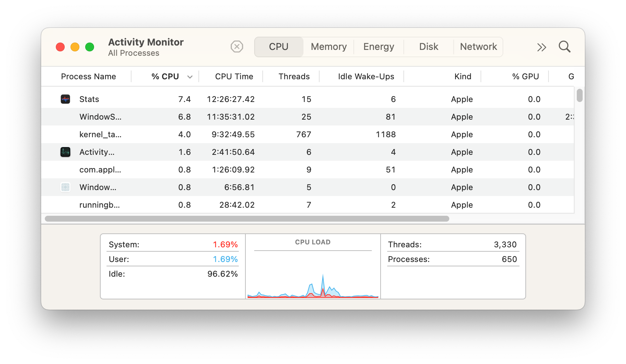Switch to the Memory tab
626x364 pixels.
point(329,47)
